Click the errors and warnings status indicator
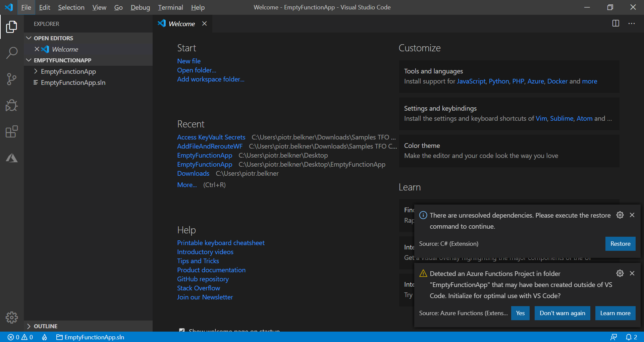Image resolution: width=644 pixels, height=342 pixels. 20,337
